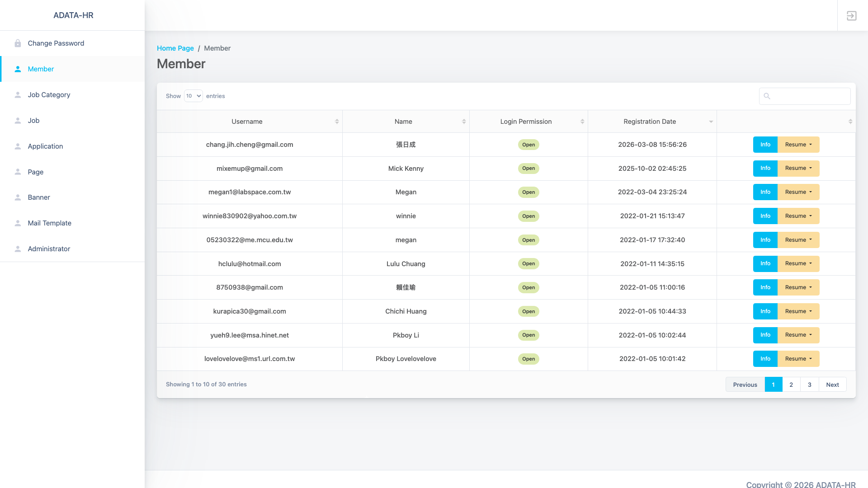This screenshot has height=488, width=868.
Task: Click the Open permission badge for Mick Kenny
Action: pos(528,169)
